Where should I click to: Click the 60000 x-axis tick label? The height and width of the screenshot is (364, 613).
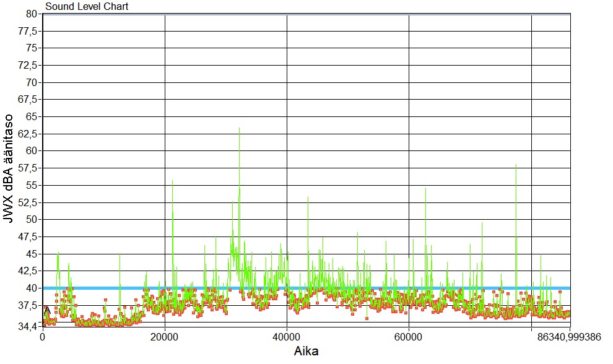click(x=409, y=337)
